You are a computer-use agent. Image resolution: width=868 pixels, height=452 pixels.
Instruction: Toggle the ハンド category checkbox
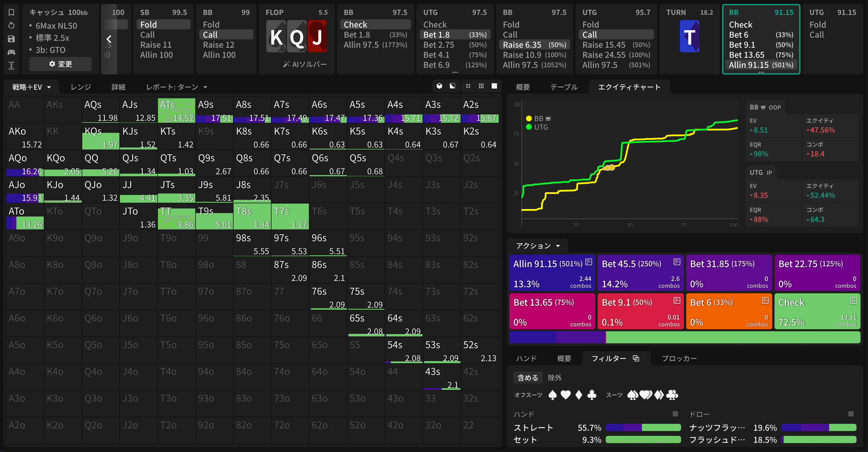pos(675,413)
